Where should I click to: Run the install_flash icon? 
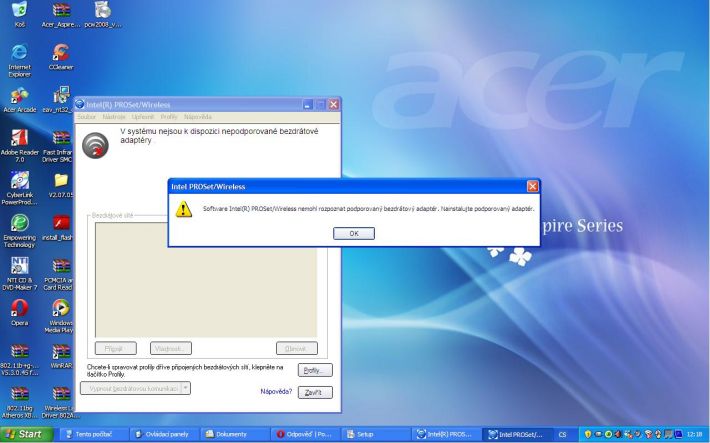coord(58,228)
